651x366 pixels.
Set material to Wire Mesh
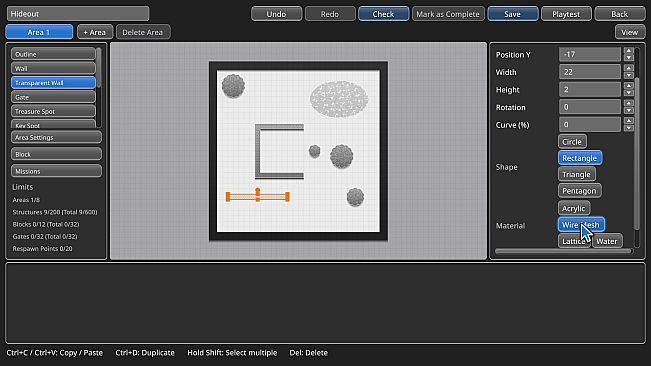581,224
